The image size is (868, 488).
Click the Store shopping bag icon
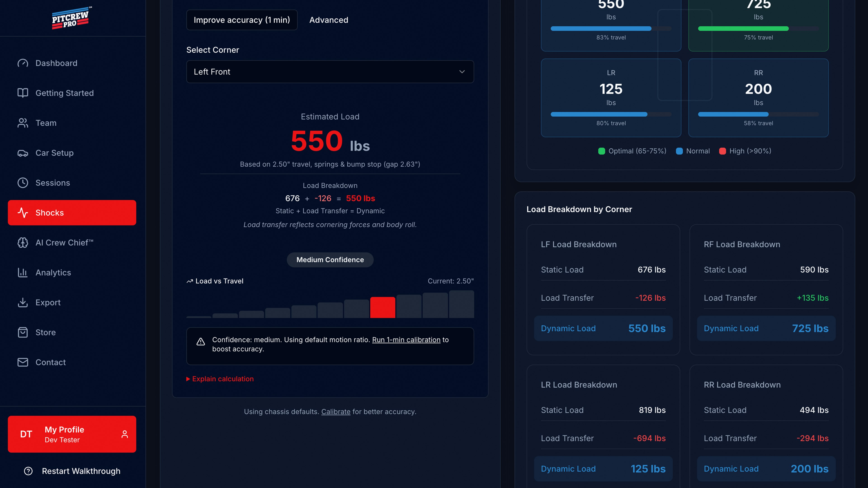[x=23, y=332]
